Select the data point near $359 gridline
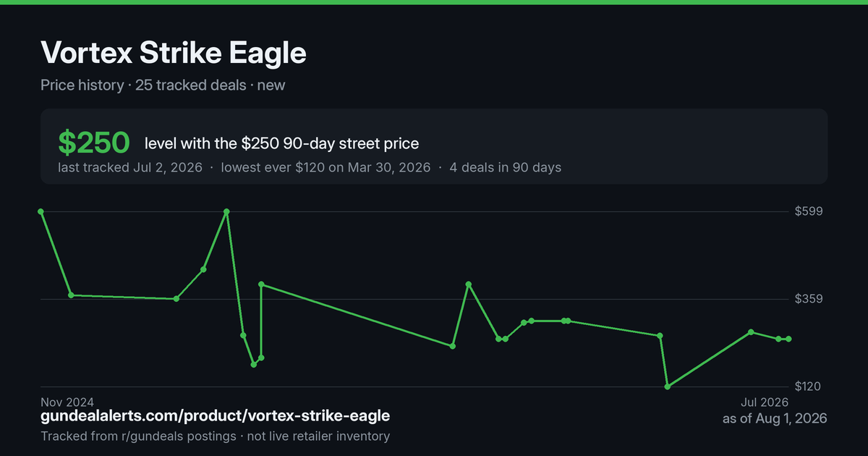Screen dimensions: 868x456 [176, 298]
